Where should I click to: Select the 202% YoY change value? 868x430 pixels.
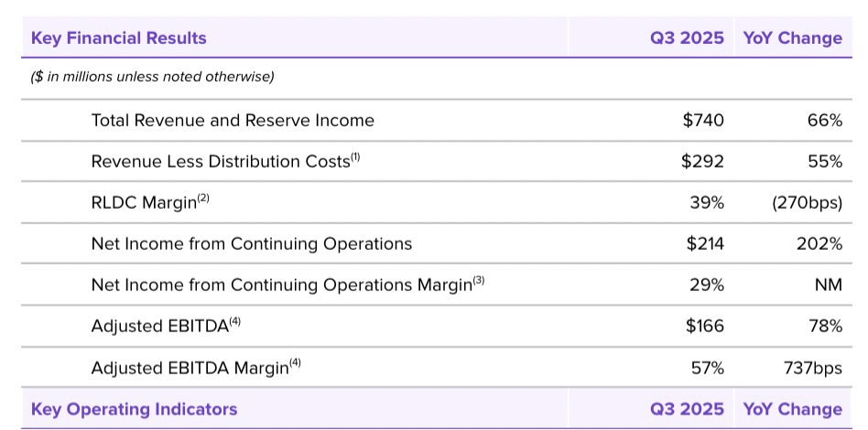click(818, 244)
